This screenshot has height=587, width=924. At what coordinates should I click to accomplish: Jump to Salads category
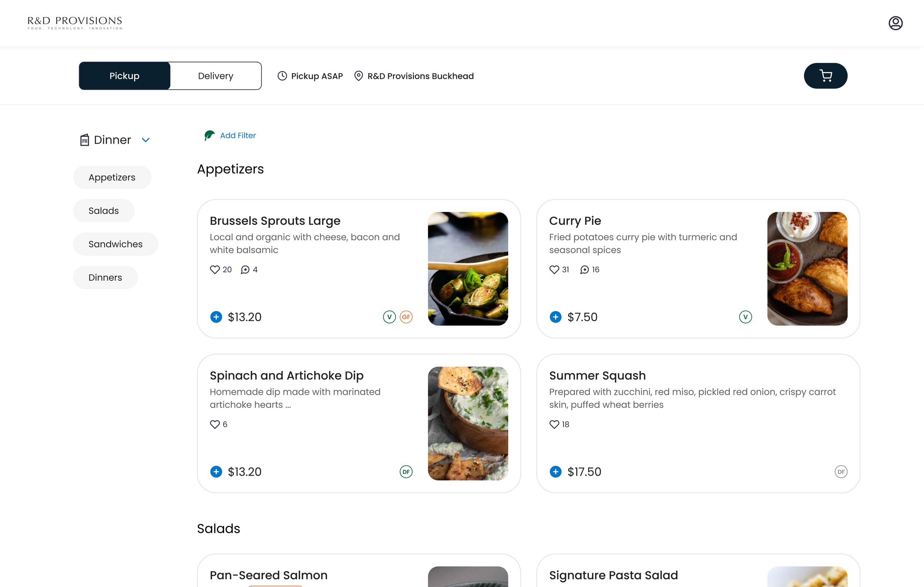103,210
